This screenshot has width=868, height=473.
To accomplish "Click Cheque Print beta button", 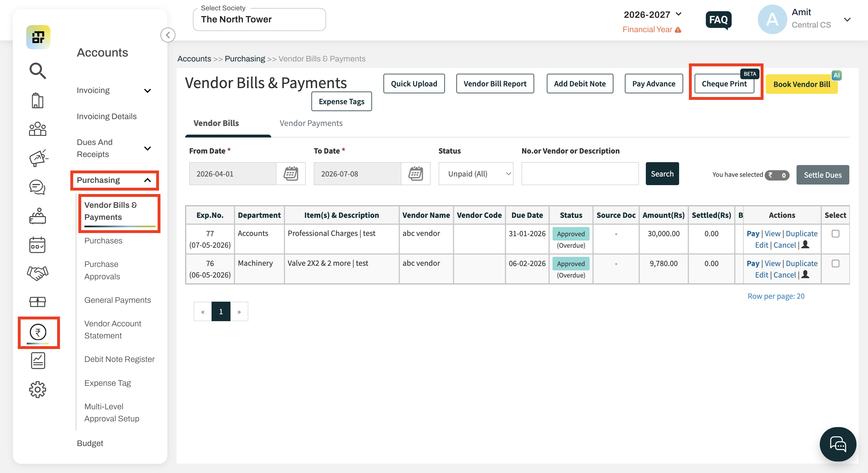I will (724, 84).
